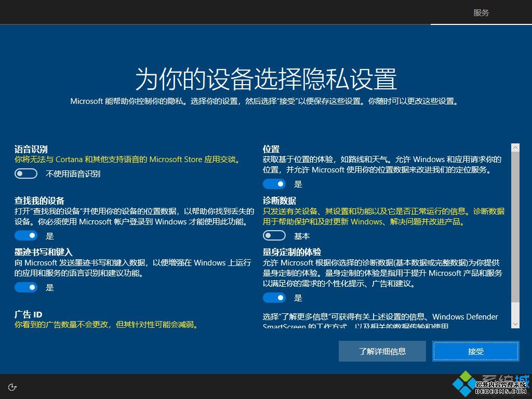Click the 量身定制的体验 heading
Image resolution: width=532 pixels, height=399 pixels.
(292, 252)
